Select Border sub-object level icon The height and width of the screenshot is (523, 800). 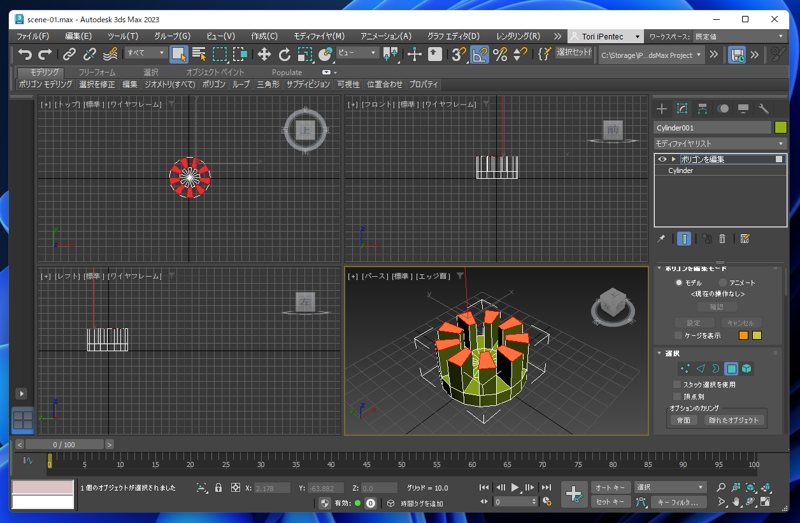point(716,368)
